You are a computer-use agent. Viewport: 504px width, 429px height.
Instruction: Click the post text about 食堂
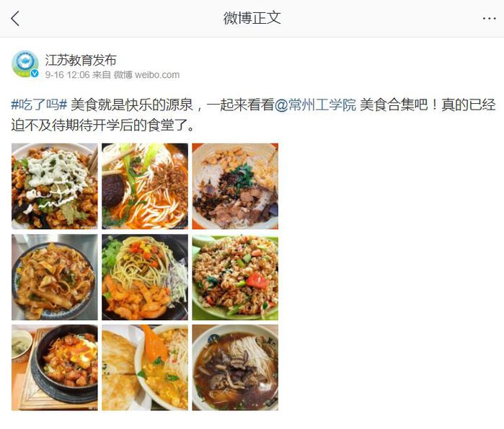tap(253, 115)
